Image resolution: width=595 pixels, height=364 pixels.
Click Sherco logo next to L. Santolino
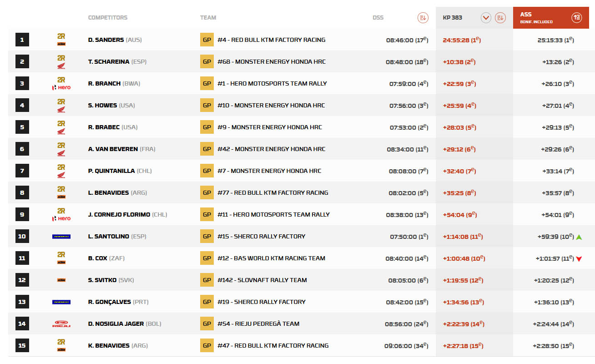pyautogui.click(x=61, y=237)
